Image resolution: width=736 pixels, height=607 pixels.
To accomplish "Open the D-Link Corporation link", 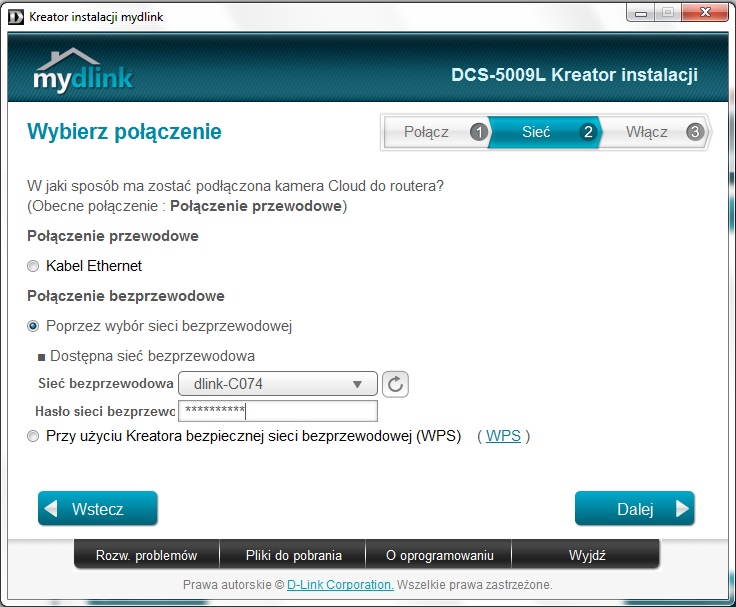I will pyautogui.click(x=340, y=584).
